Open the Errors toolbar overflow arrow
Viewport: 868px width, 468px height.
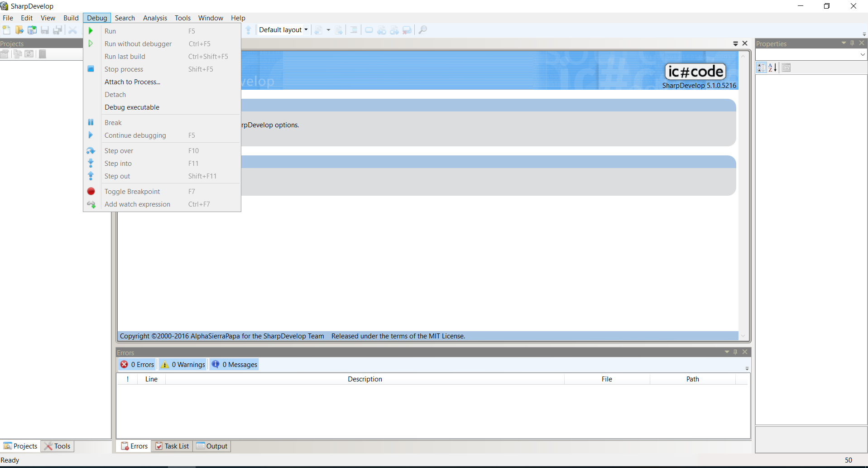tap(747, 368)
